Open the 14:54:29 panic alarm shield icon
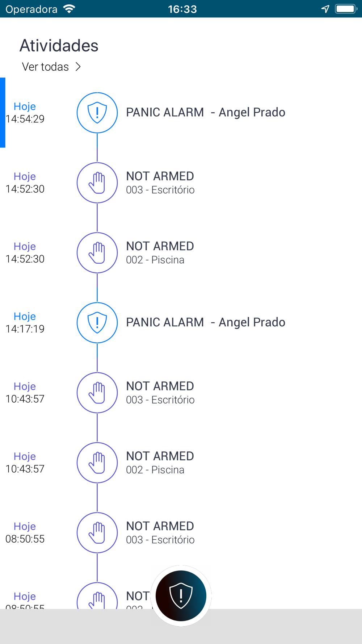 pyautogui.click(x=97, y=113)
